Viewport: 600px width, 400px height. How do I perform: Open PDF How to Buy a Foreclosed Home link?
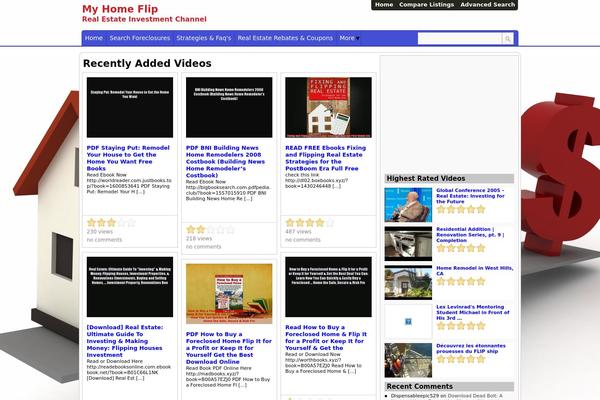tap(229, 348)
